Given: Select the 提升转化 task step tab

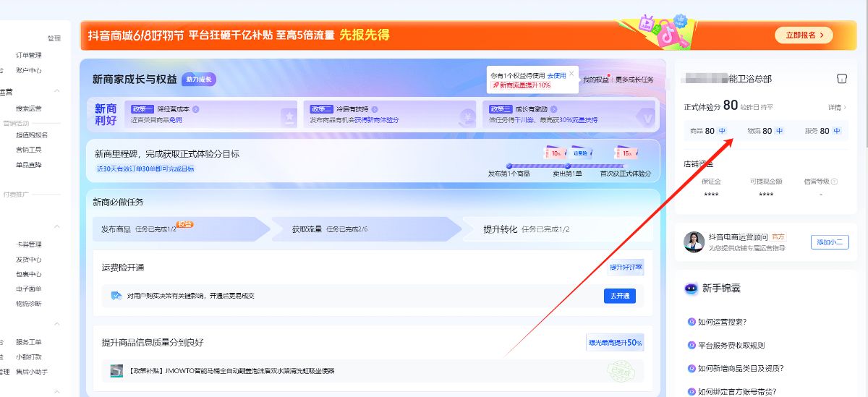Looking at the screenshot, I should [557, 229].
